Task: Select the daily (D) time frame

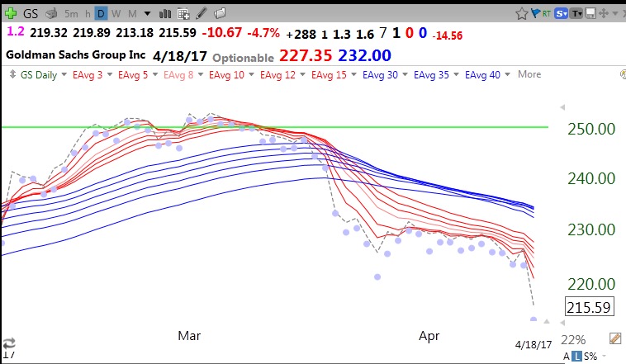Action: coord(101,14)
